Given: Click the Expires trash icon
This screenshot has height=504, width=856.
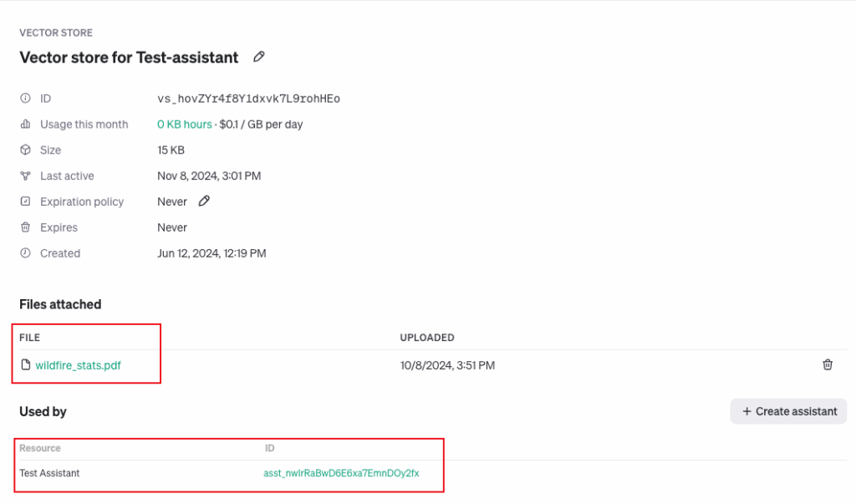Looking at the screenshot, I should coord(25,227).
